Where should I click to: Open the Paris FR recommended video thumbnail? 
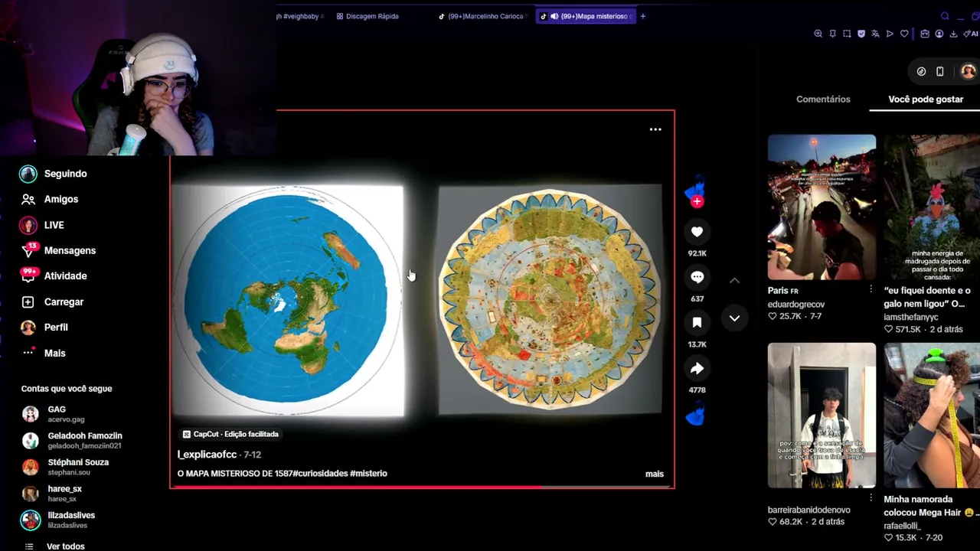coord(822,207)
